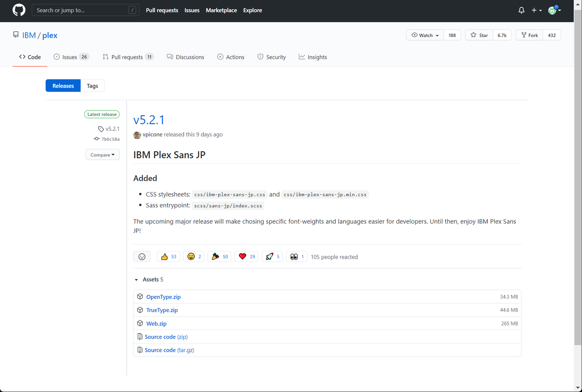The height and width of the screenshot is (392, 582).
Task: Go to Explore
Action: [253, 10]
